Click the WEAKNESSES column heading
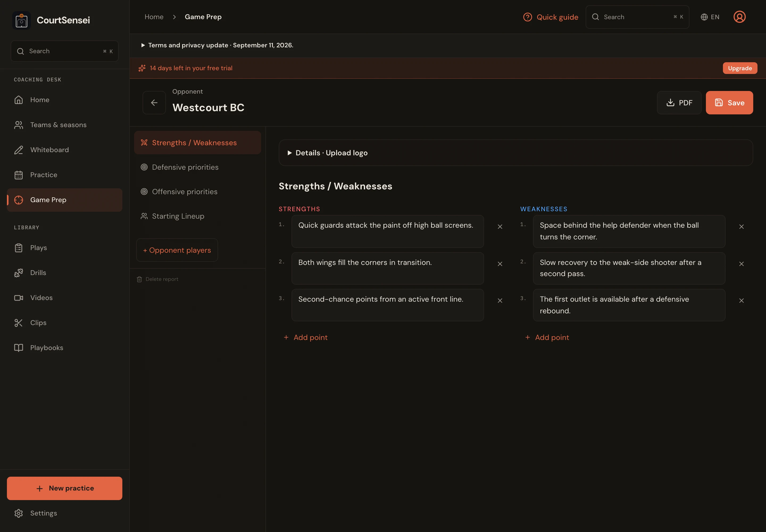The width and height of the screenshot is (766, 532). (x=544, y=209)
